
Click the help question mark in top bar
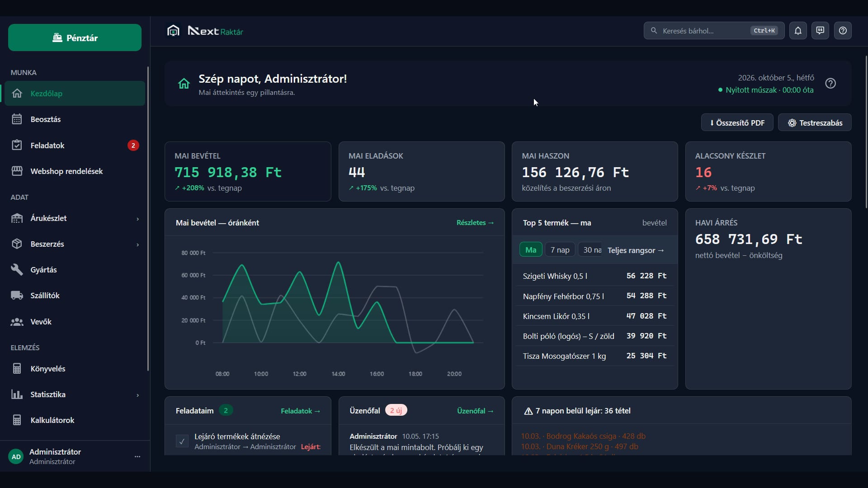pyautogui.click(x=843, y=31)
